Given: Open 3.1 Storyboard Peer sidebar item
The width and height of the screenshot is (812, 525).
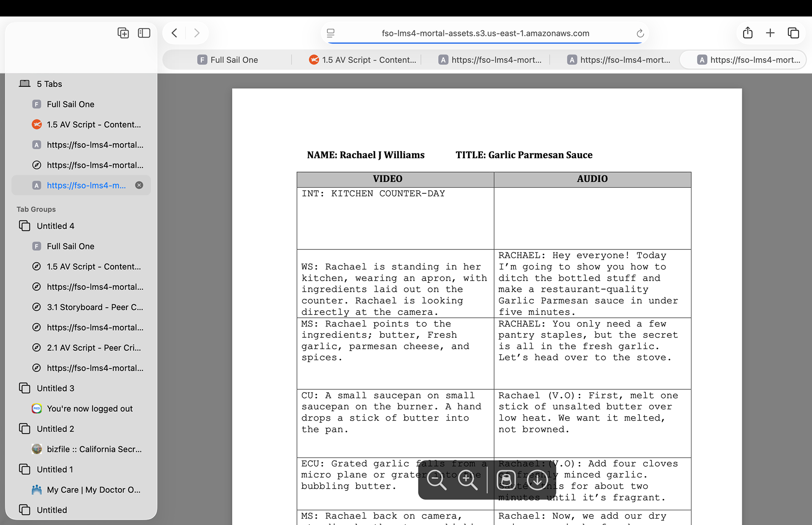Looking at the screenshot, I should (95, 307).
